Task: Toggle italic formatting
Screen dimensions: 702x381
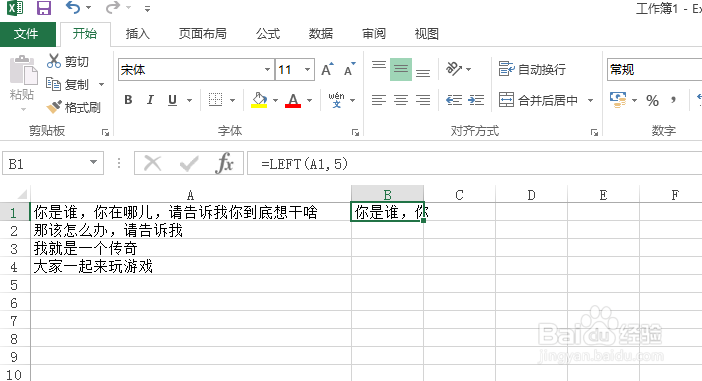Action: tap(150, 100)
